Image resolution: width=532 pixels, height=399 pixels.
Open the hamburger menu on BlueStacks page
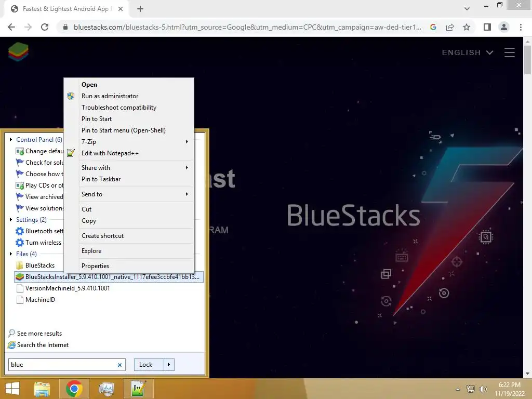click(509, 52)
